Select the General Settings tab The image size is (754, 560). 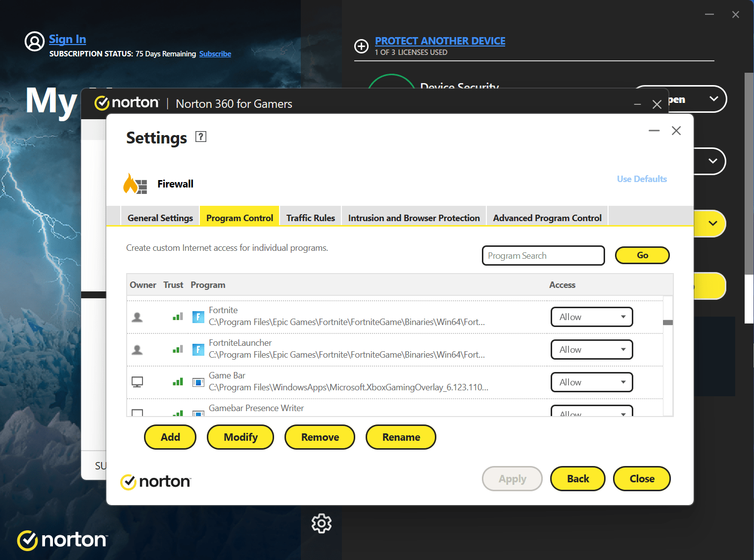tap(160, 218)
